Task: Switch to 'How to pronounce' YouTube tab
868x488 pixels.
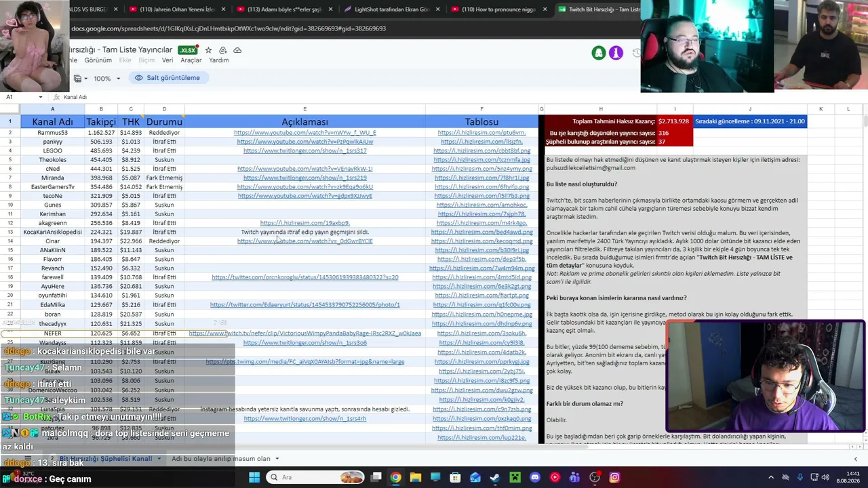Action: pos(499,9)
